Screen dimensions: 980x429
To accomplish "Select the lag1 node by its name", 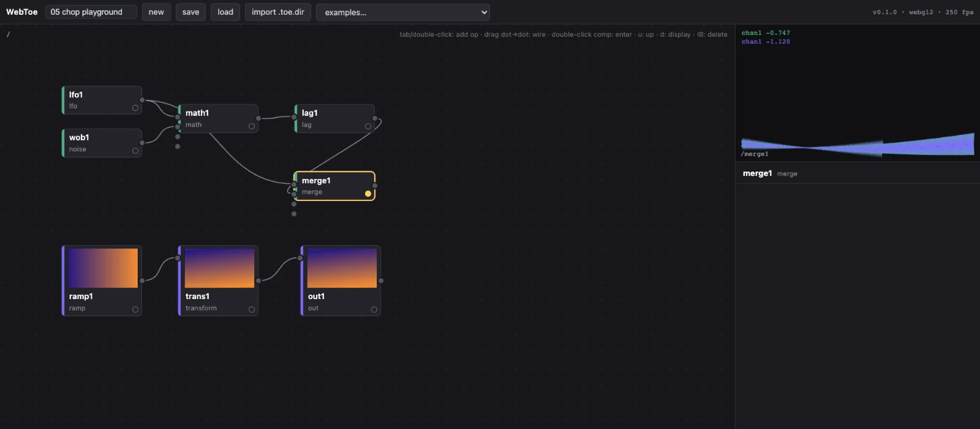I will pyautogui.click(x=310, y=113).
